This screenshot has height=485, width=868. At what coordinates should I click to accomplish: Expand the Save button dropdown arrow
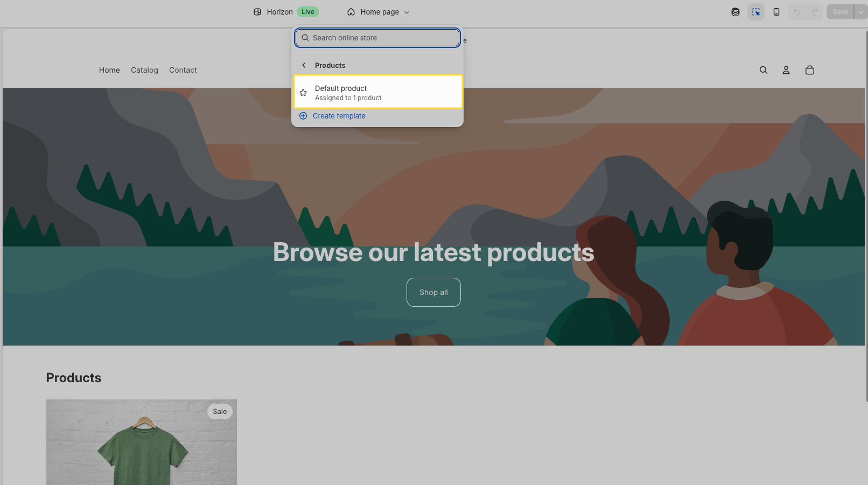coord(860,11)
